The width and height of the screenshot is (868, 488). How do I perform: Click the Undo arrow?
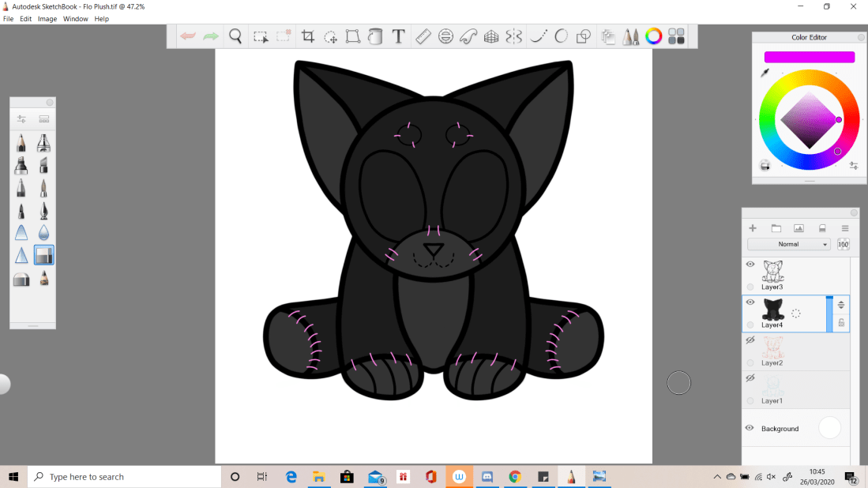tap(188, 36)
